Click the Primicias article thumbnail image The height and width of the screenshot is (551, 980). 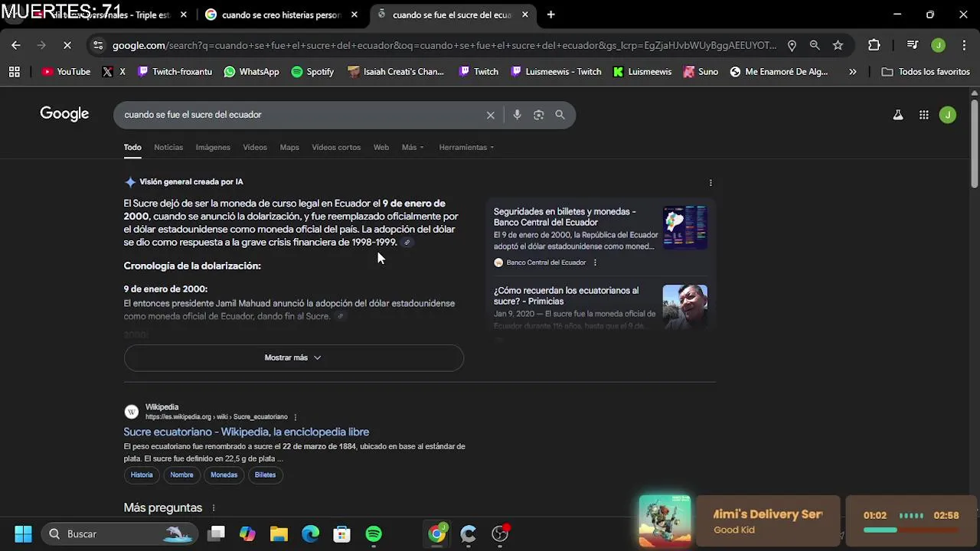click(685, 306)
